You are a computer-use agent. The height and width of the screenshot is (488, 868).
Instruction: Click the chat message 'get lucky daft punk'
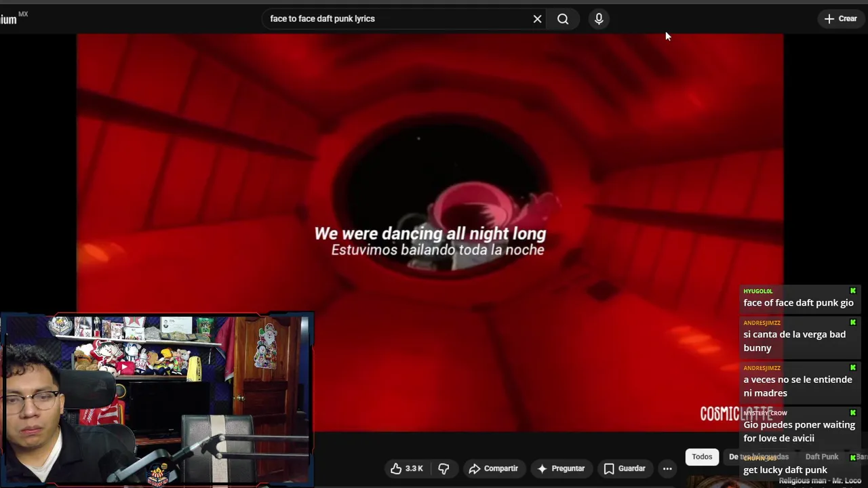click(785, 470)
